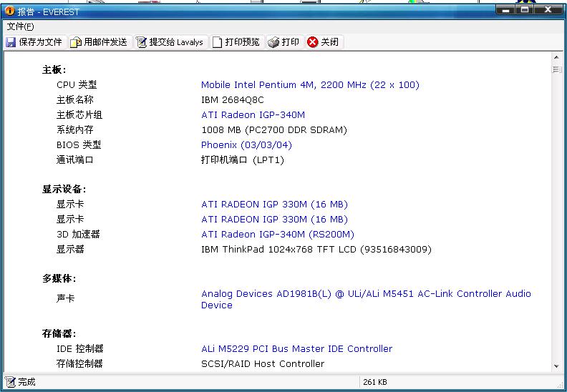Screen dimensions: 567x392
Task: Open ATI Radeon IGP-340M (RS200M) link
Action: pos(278,235)
